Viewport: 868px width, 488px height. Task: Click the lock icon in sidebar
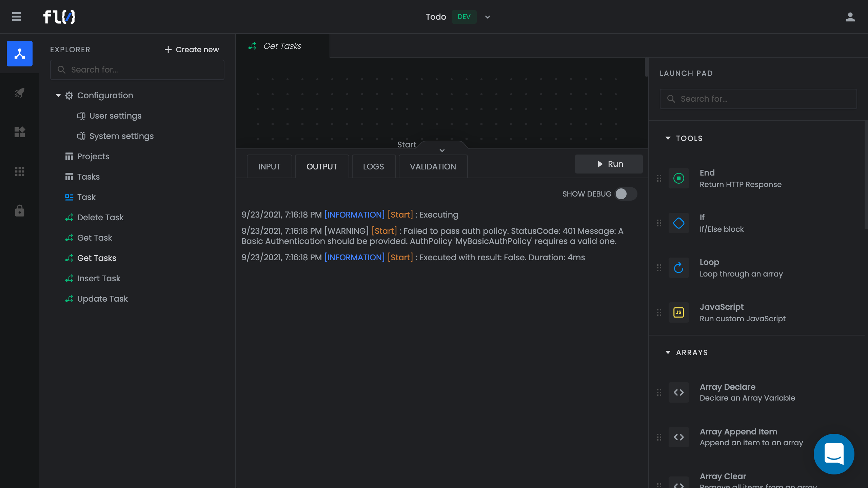pyautogui.click(x=20, y=210)
